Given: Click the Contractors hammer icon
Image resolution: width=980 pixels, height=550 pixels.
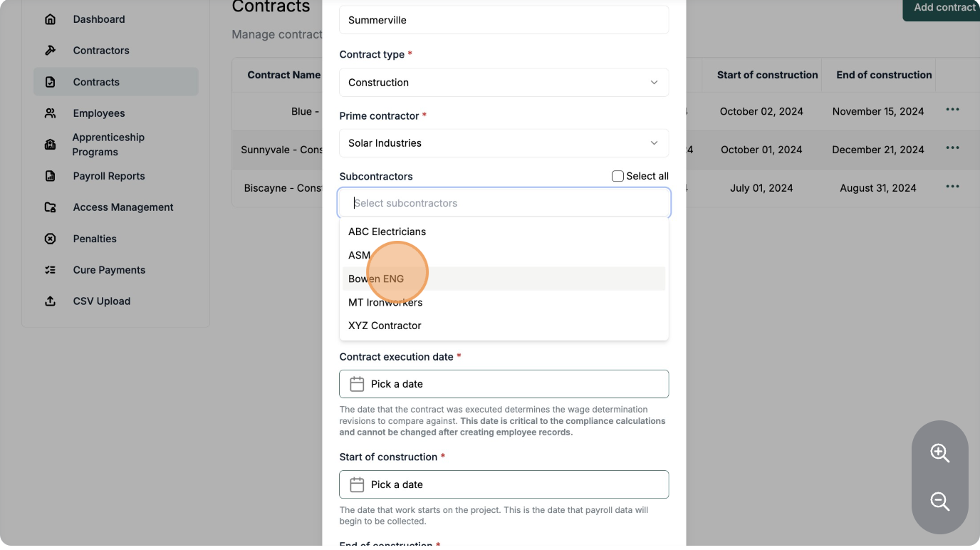Looking at the screenshot, I should pos(50,51).
